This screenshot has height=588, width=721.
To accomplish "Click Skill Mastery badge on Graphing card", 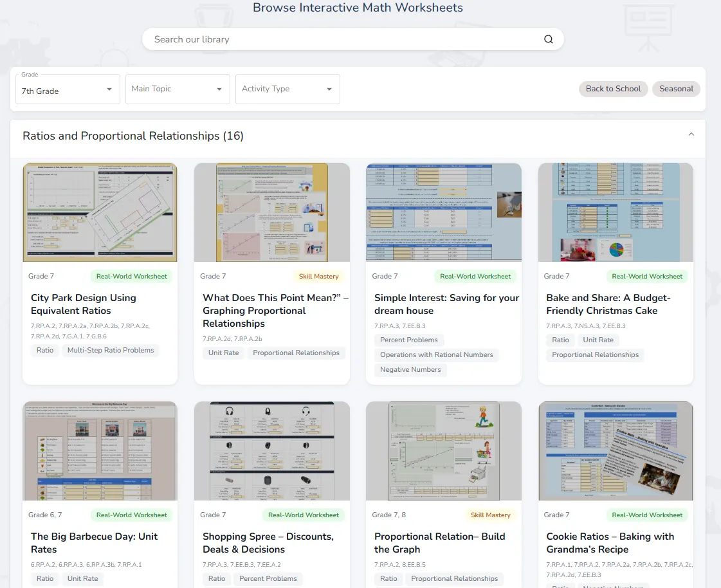I will click(318, 277).
